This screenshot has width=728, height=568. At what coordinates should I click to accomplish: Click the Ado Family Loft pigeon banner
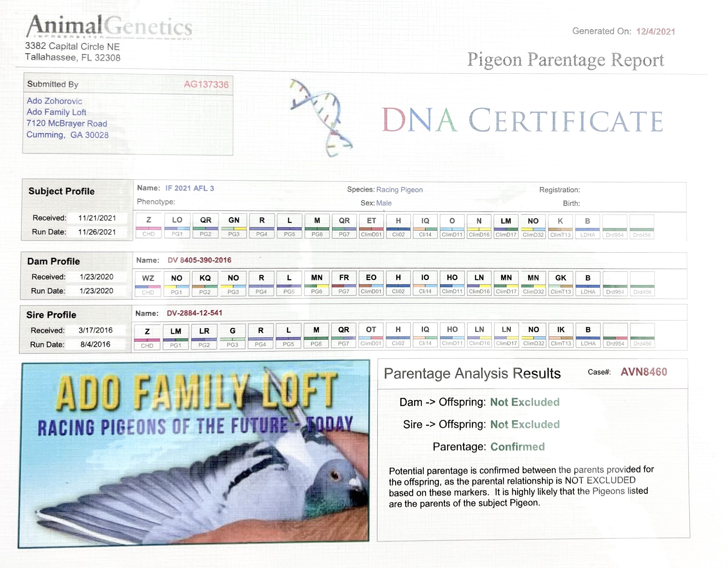[194, 454]
